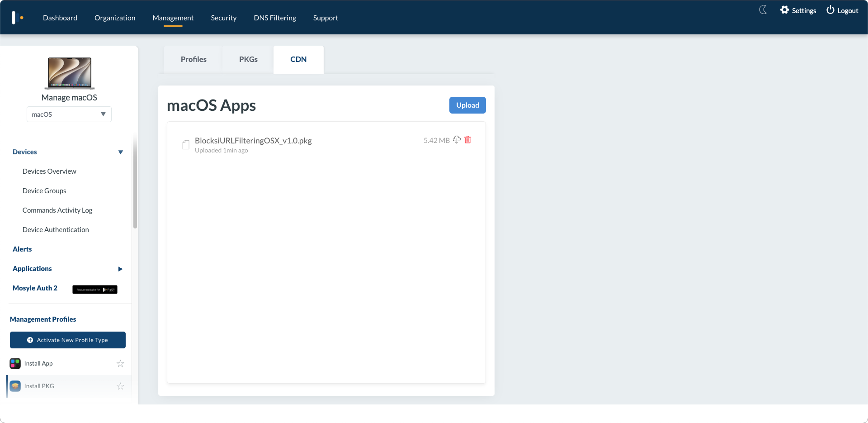
Task: Click the Applications section heading
Action: pos(32,269)
